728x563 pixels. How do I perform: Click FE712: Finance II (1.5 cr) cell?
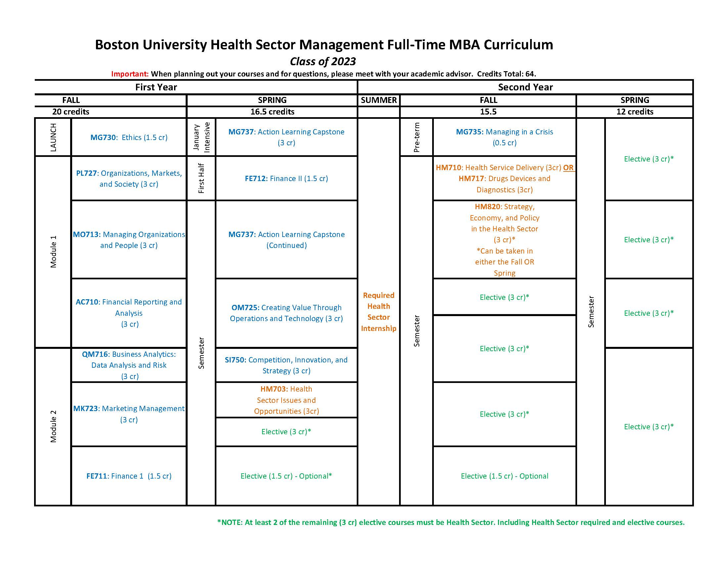click(x=286, y=178)
